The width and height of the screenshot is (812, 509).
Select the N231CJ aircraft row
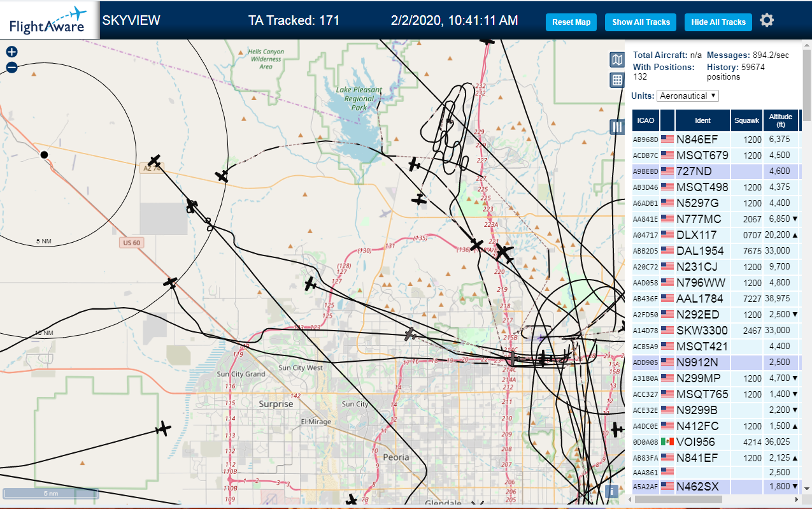(x=716, y=266)
